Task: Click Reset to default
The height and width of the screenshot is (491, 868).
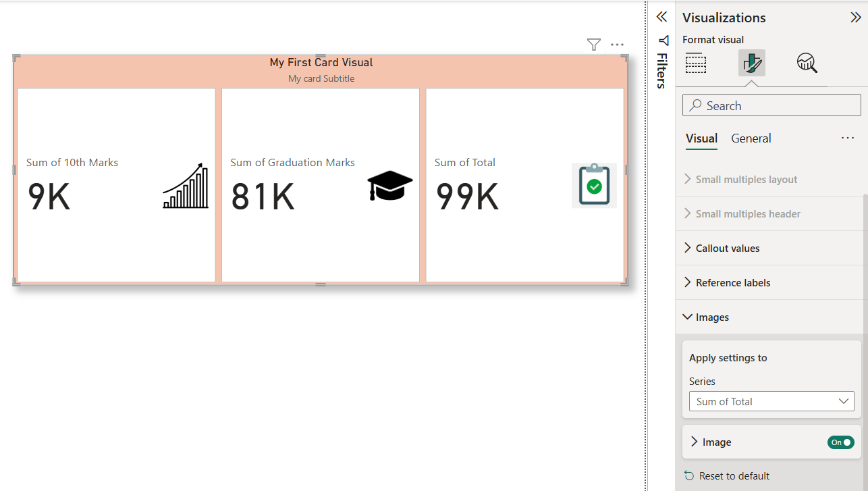Action: (x=734, y=475)
